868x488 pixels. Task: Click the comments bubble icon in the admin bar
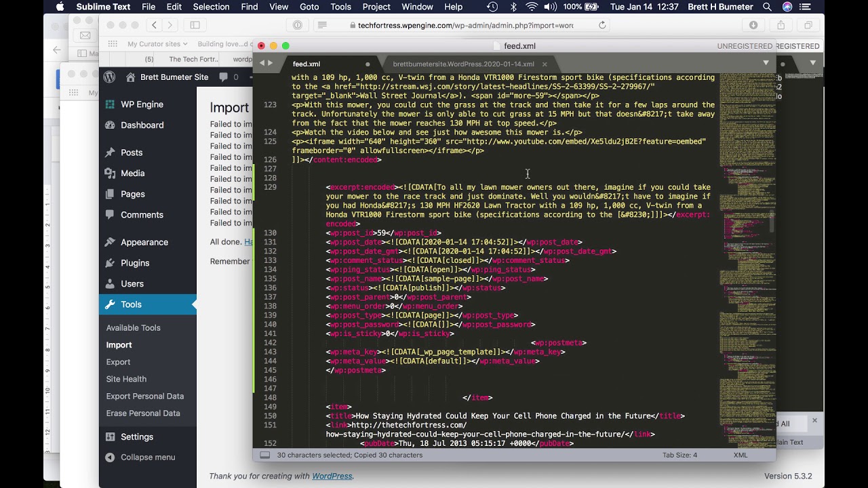(x=223, y=77)
